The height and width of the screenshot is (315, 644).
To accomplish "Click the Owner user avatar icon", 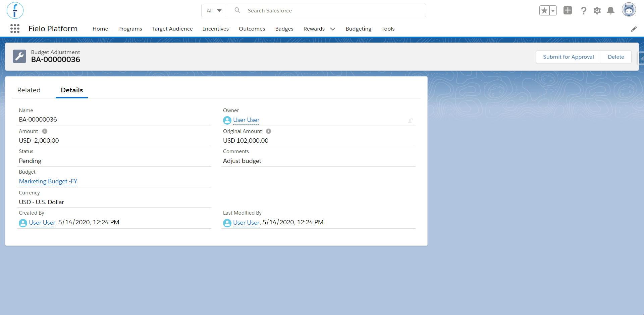I will coord(227,120).
